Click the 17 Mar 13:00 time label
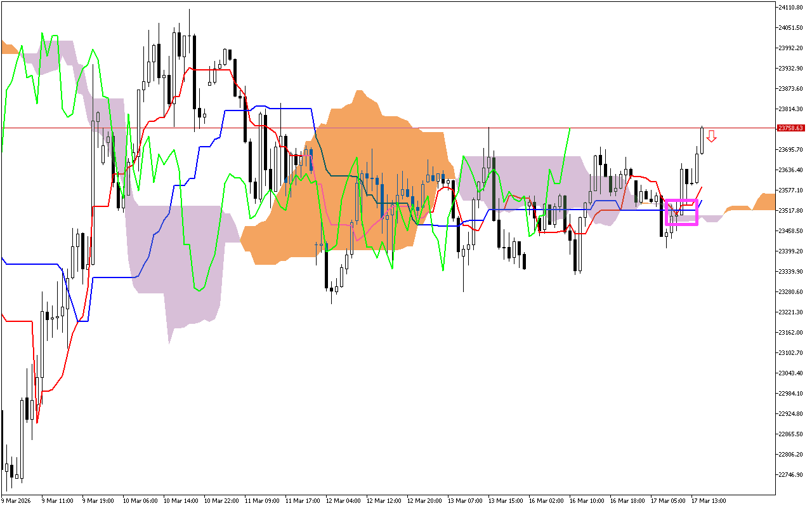The width and height of the screenshot is (812, 508). point(708,500)
